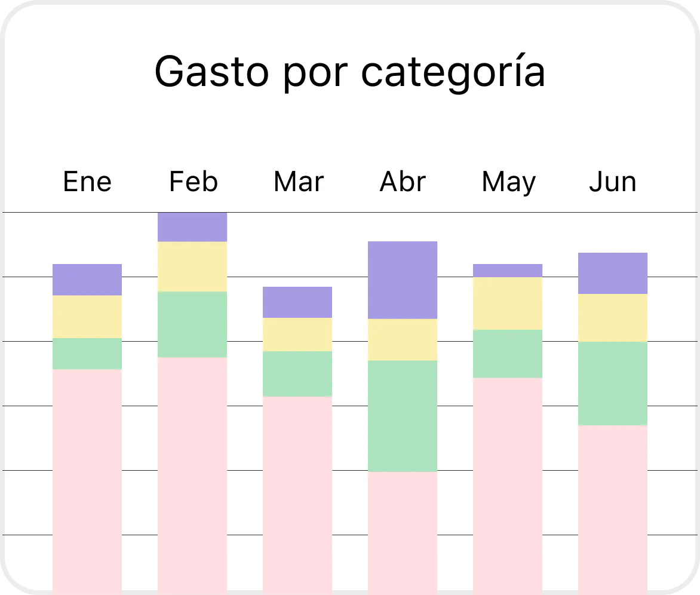Click the thin purple segment of May bar
This screenshot has width=700, height=595.
pyautogui.click(x=508, y=271)
